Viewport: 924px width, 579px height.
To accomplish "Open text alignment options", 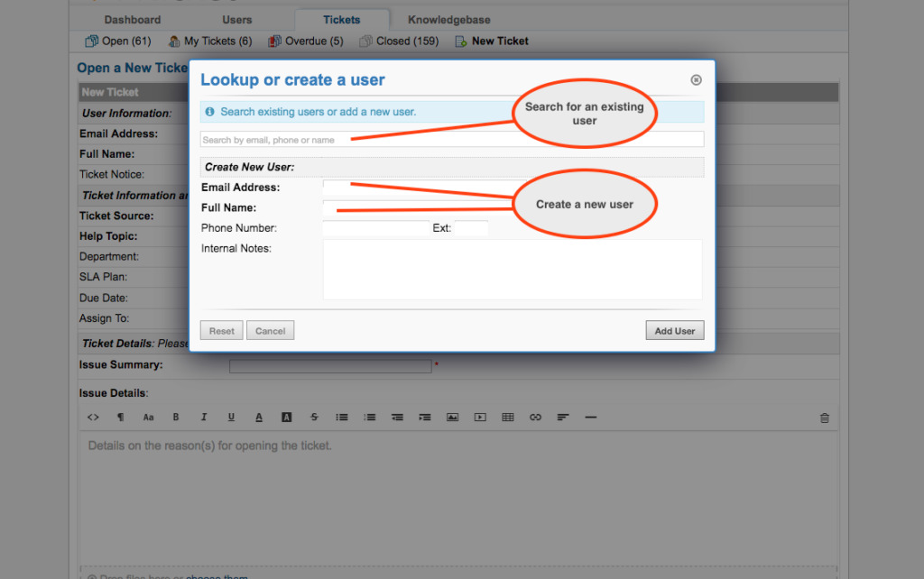I will coord(563,417).
